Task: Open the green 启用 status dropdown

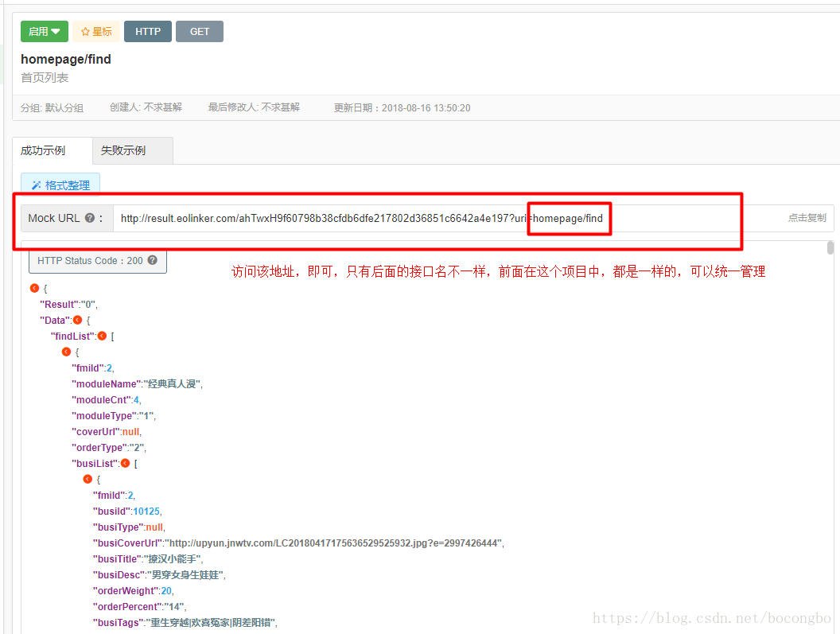Action: (45, 32)
